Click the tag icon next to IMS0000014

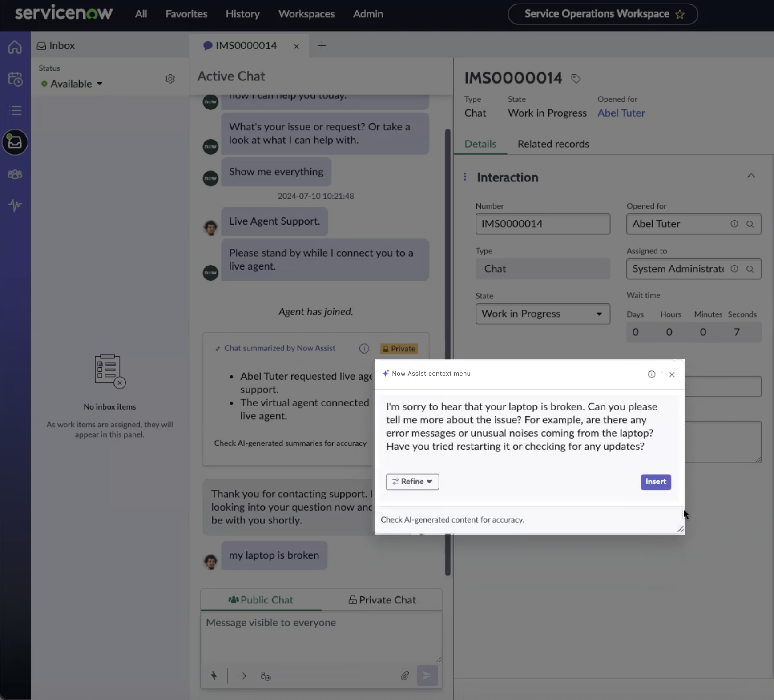coord(576,79)
